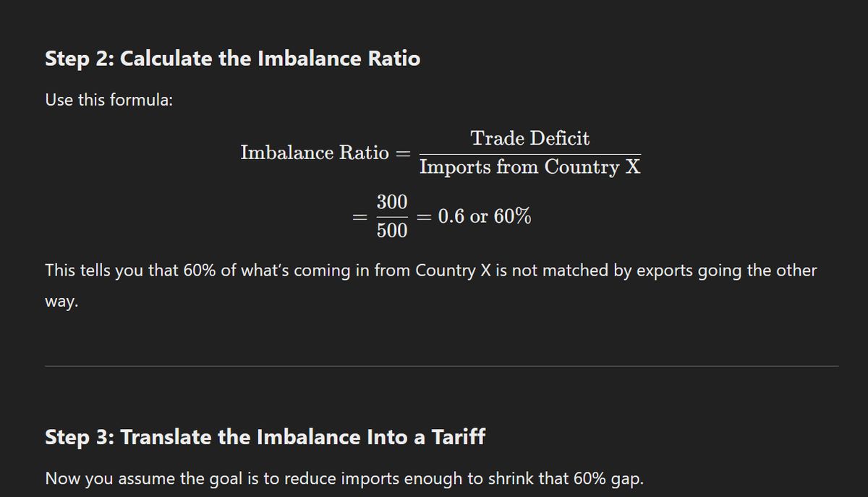Click the horizontal divider line between steps
868x497 pixels.
click(x=442, y=366)
